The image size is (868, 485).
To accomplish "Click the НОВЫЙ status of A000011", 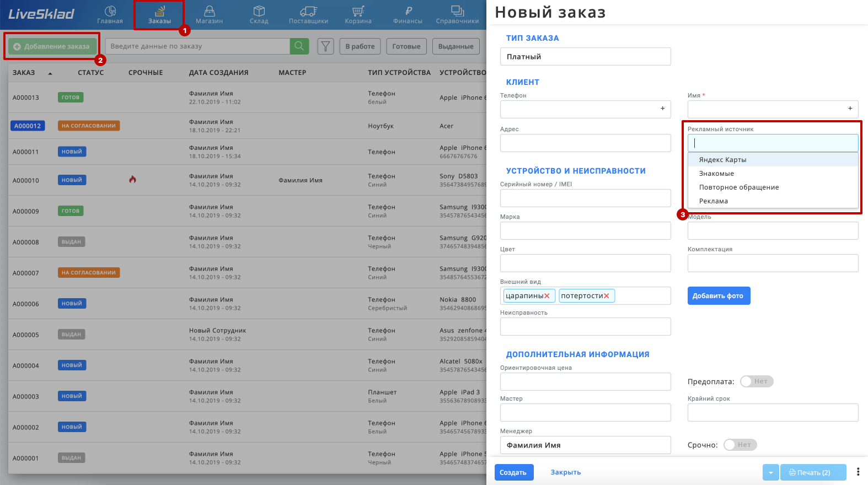I will (x=72, y=152).
